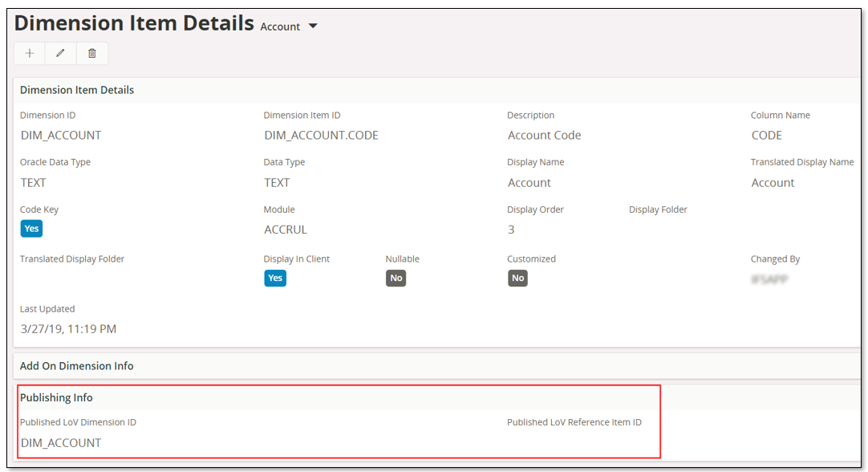The image size is (868, 472).
Task: Select the Module field value ACCRUL
Action: 287,230
